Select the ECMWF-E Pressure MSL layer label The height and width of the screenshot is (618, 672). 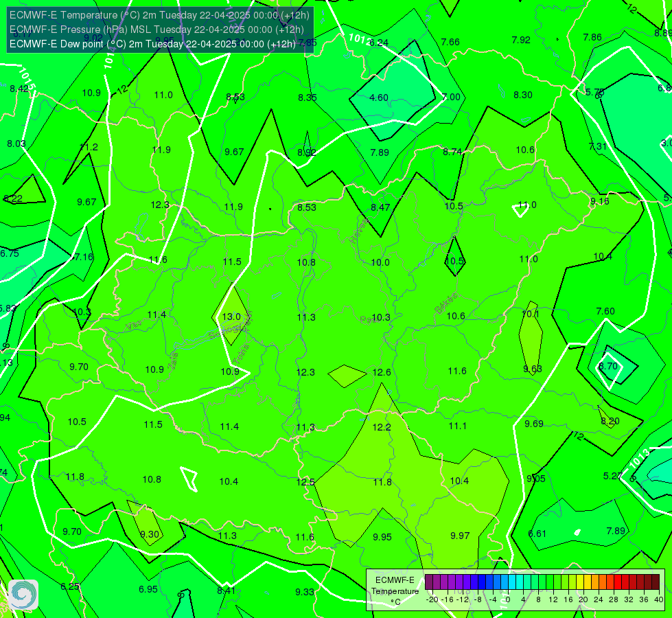tap(157, 30)
